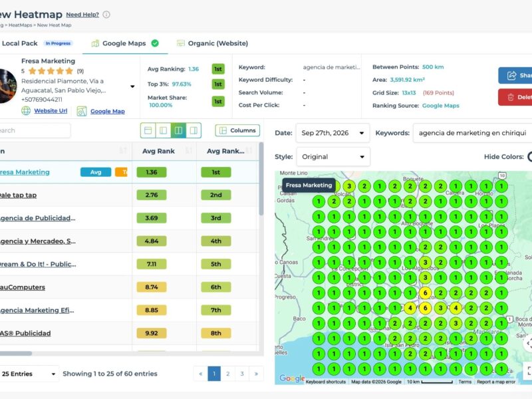Open the Style dropdown set to Original
This screenshot has width=532, height=399.
(x=333, y=157)
